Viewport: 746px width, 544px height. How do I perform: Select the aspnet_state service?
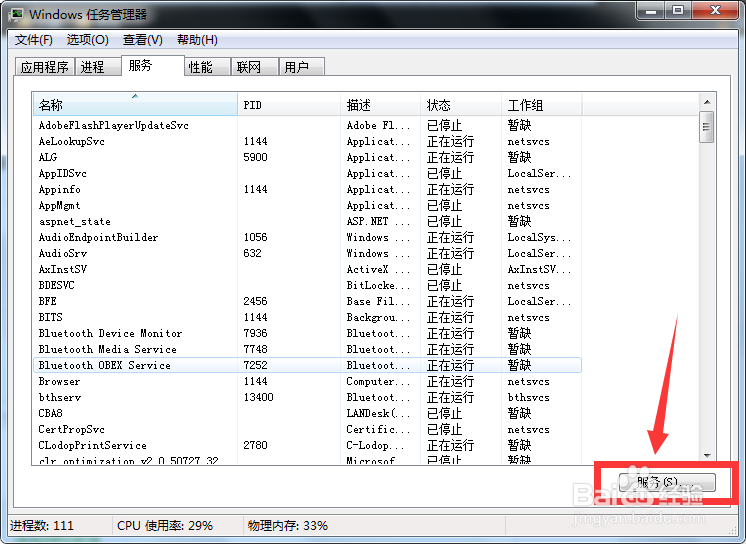307,221
